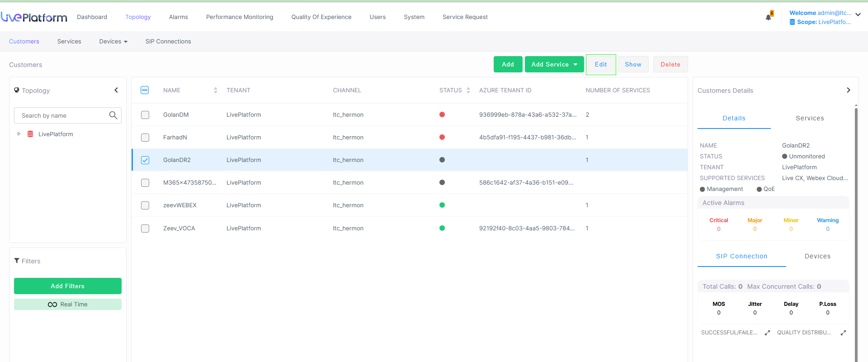Open the notifications bell icon
Image resolution: width=868 pixels, height=362 pixels.
768,17
